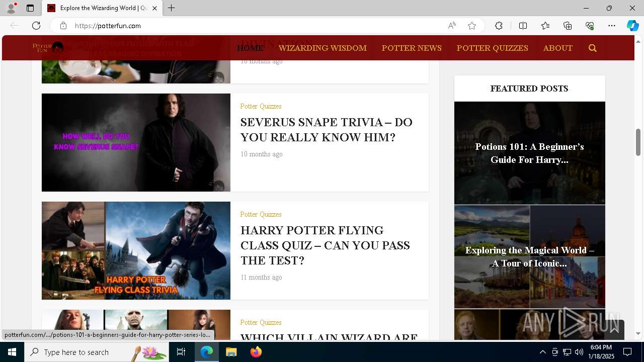Open network status tray icon

pos(567,352)
